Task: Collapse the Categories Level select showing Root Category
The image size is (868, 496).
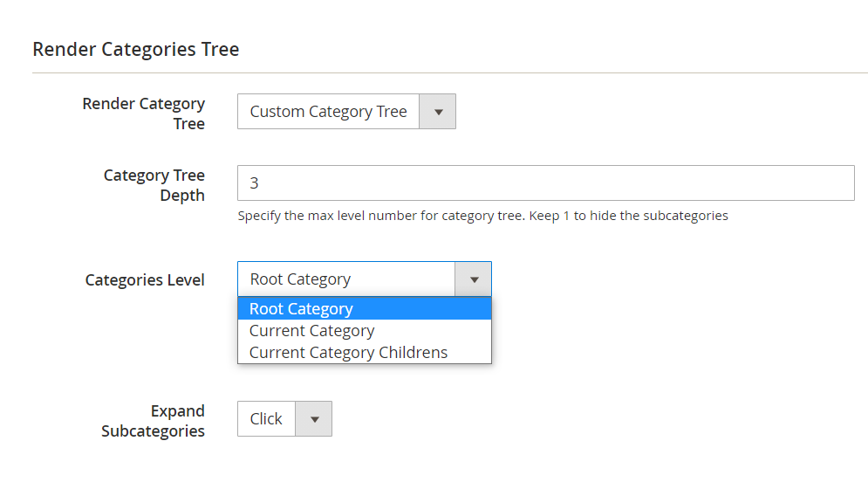Action: pyautogui.click(x=345, y=279)
